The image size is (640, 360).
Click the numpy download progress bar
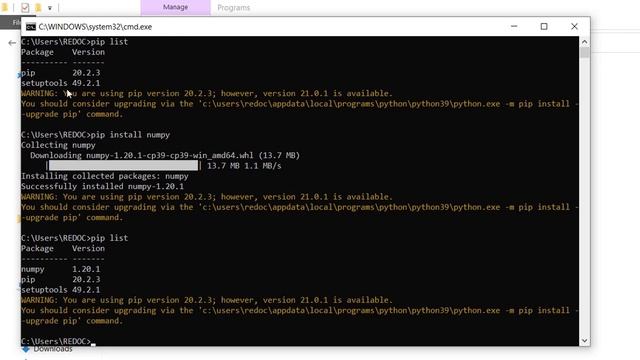tap(123, 165)
